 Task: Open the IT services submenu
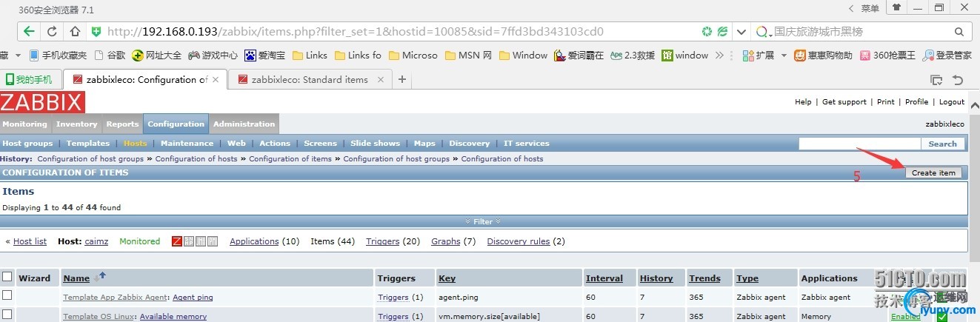coord(527,143)
